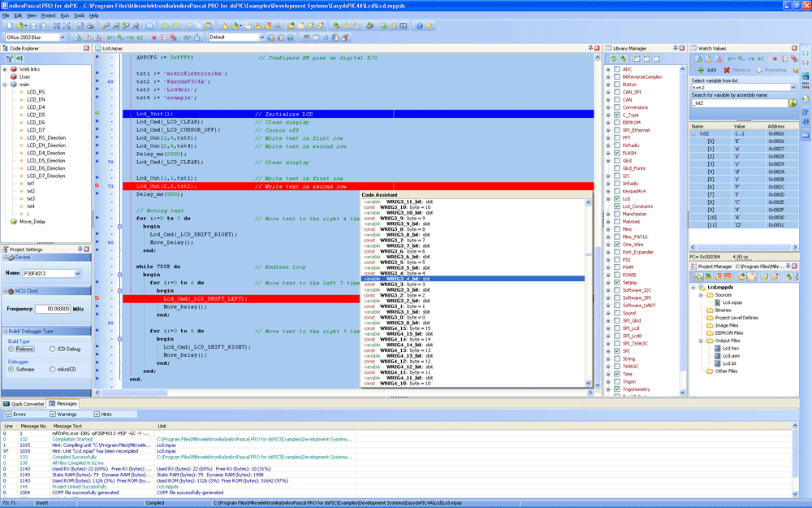Open the Run menu
812x508 pixels.
tap(65, 15)
